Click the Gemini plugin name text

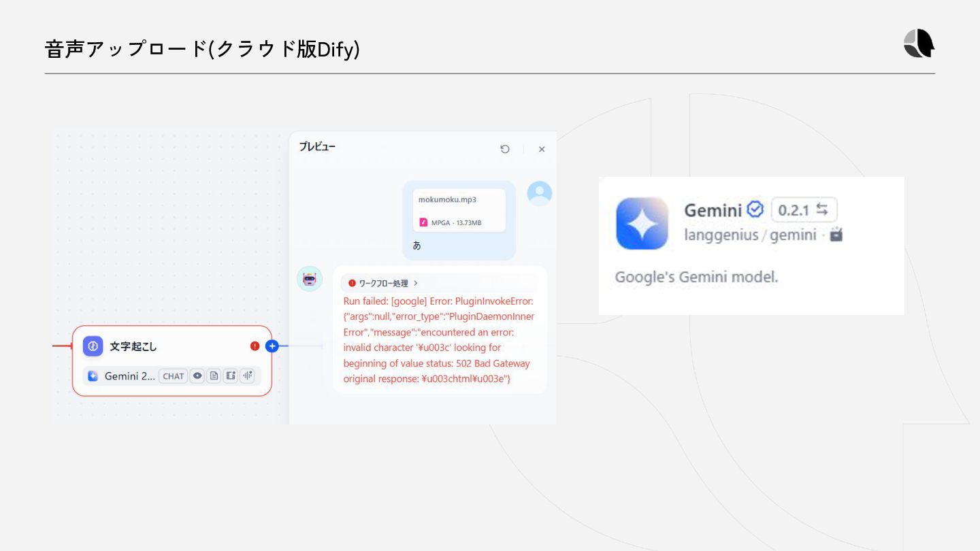(x=713, y=210)
